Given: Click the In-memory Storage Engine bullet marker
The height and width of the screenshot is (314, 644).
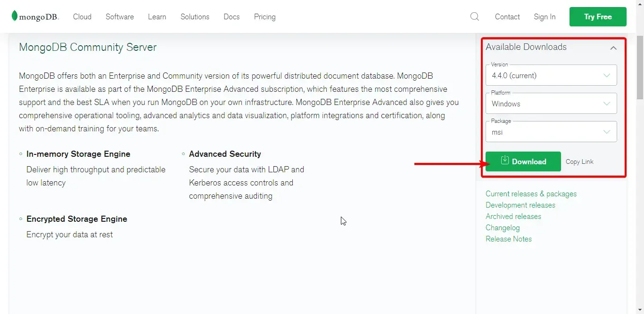Looking at the screenshot, I should [x=20, y=153].
